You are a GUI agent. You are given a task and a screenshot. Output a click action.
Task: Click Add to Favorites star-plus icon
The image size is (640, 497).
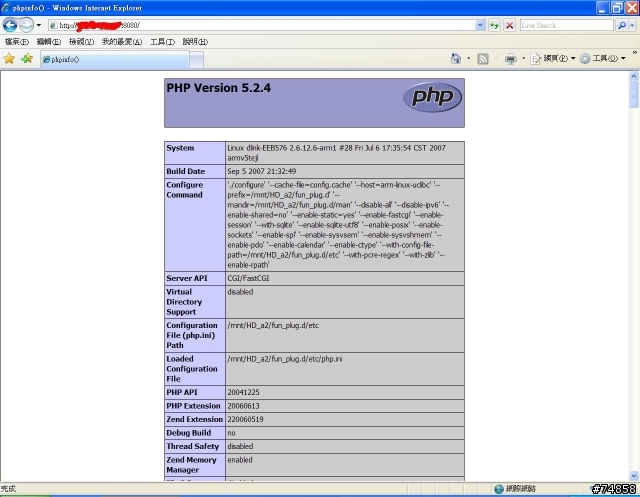pyautogui.click(x=27, y=59)
